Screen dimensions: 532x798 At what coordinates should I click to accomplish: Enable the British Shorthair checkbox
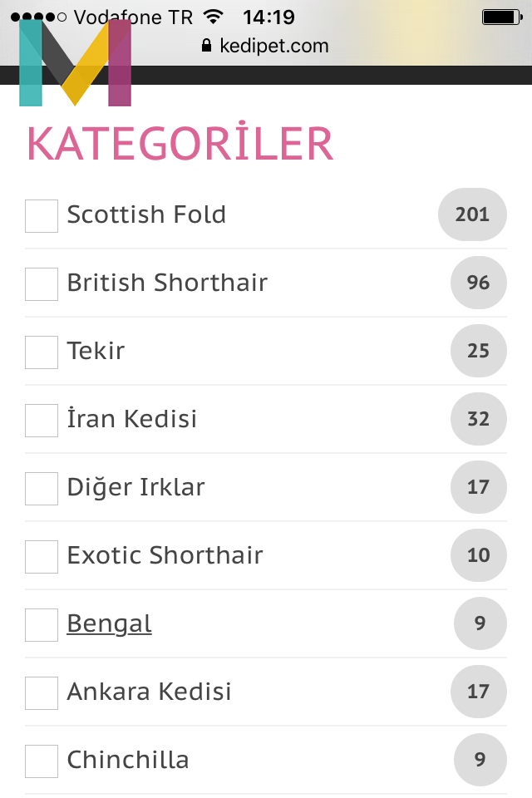[x=42, y=283]
